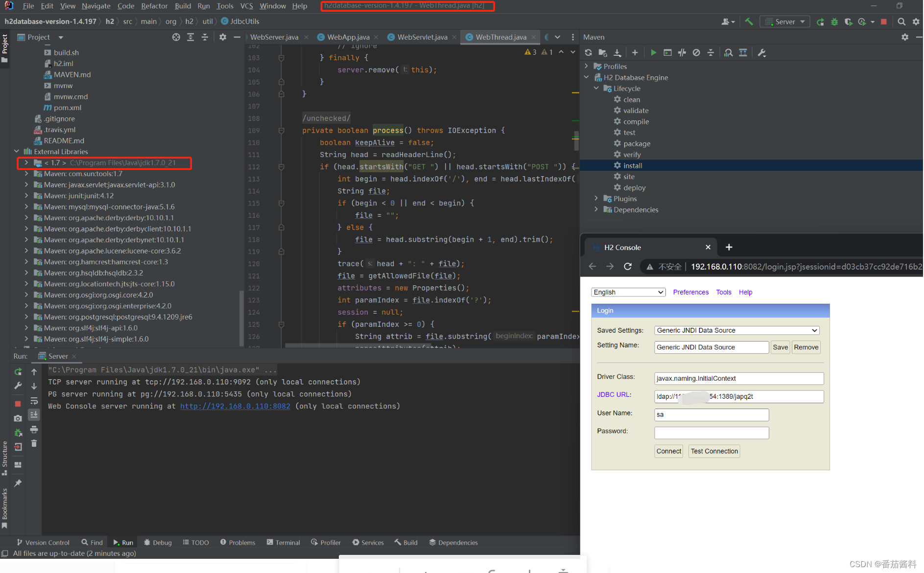Open Saved Settings Generic JNDI dropdown
Screen dimensions: 924x573
point(736,330)
